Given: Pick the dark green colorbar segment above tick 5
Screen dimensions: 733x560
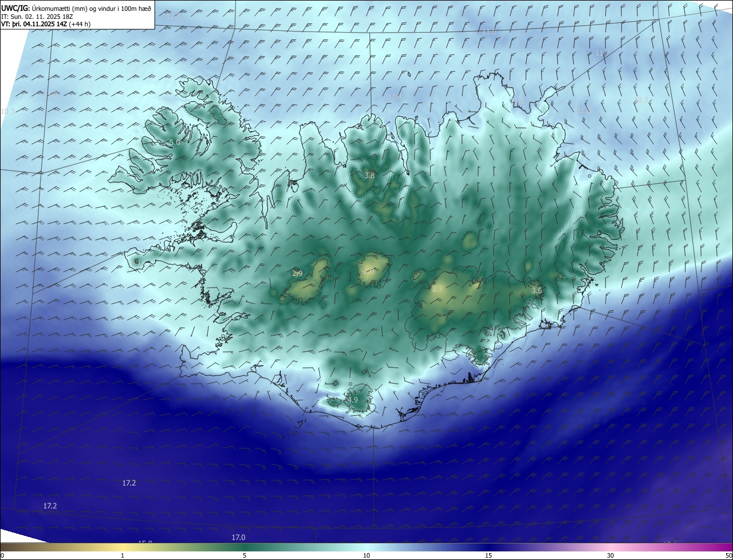Looking at the screenshot, I should coord(245,547).
